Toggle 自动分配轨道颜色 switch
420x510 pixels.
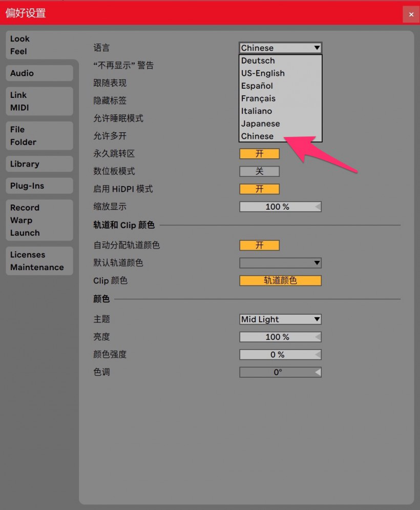[x=259, y=245]
